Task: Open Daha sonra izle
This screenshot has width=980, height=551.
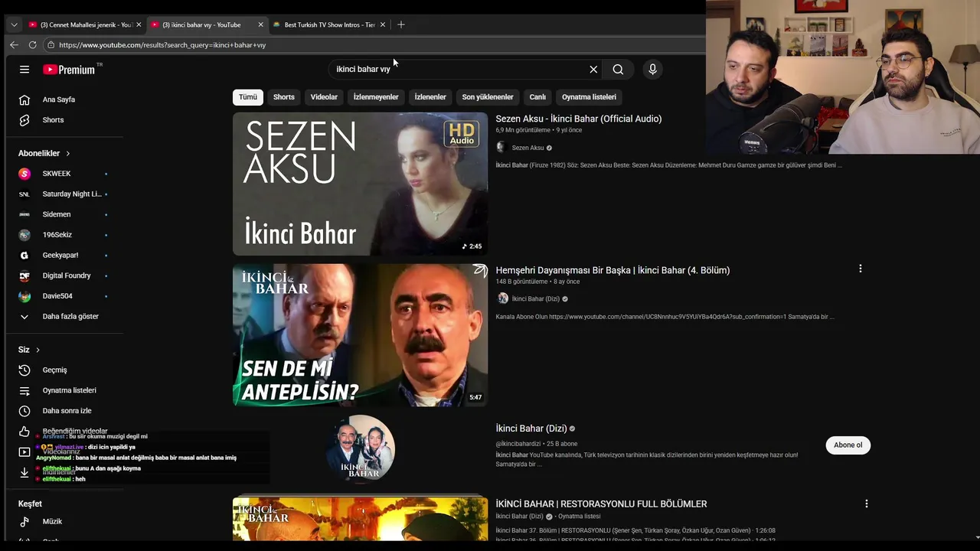Action: [x=65, y=411]
